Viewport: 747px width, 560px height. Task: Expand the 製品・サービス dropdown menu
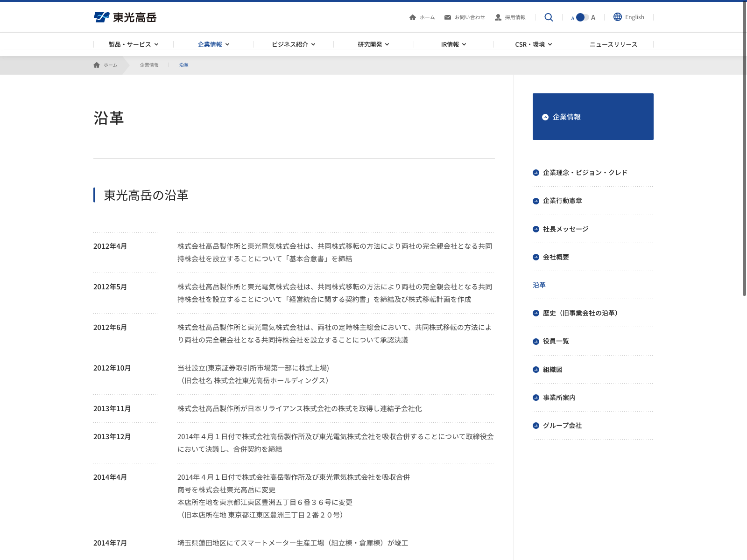coord(134,44)
